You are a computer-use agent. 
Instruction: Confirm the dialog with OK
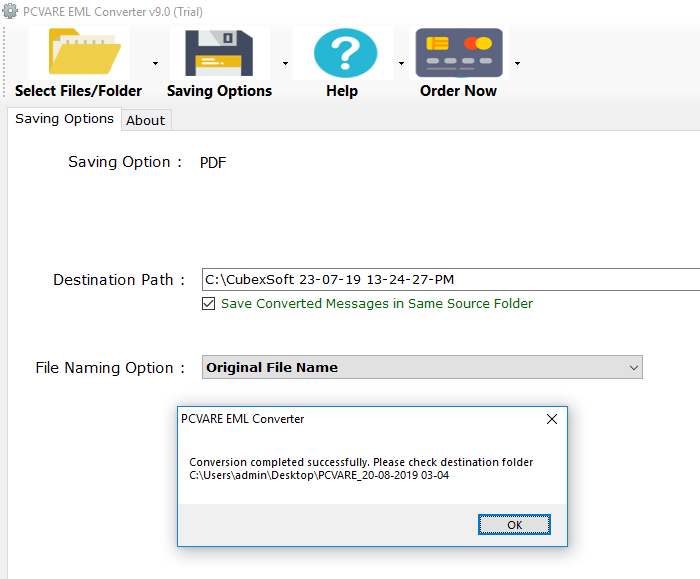point(514,525)
